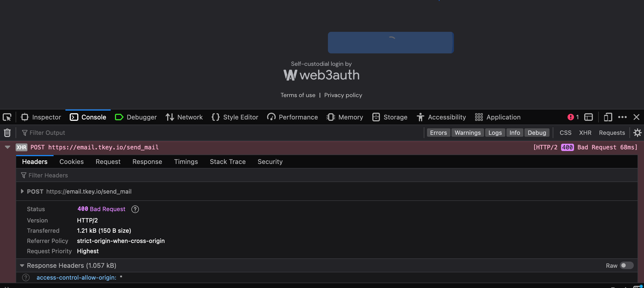Switch the Raw response headers toggle on
644x288 pixels.
(x=627, y=265)
